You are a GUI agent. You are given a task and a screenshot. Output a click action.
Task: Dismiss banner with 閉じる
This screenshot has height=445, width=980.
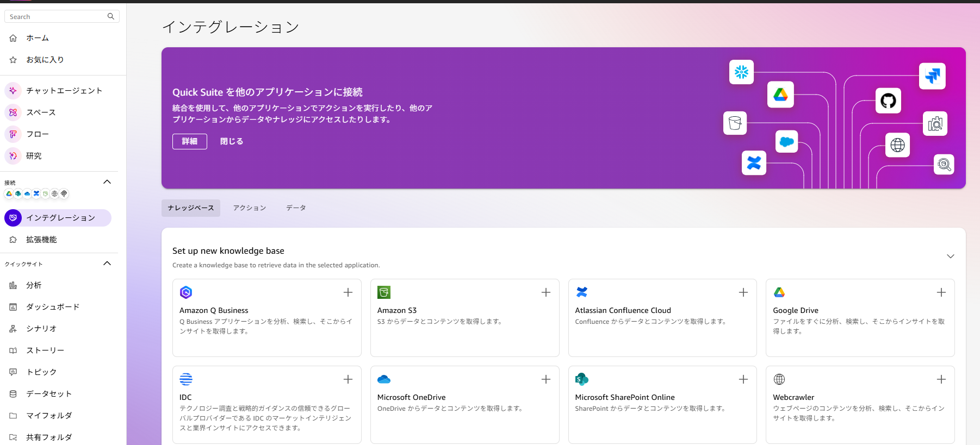point(232,141)
